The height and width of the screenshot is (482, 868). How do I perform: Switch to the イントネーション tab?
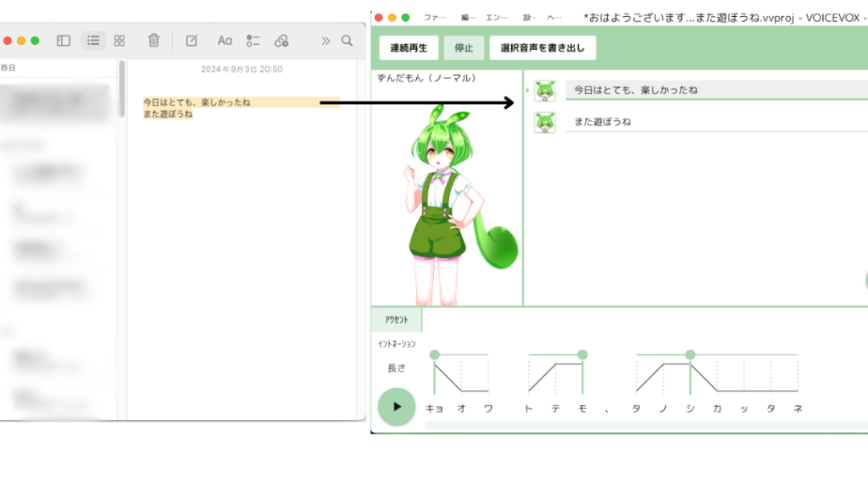[x=397, y=344]
